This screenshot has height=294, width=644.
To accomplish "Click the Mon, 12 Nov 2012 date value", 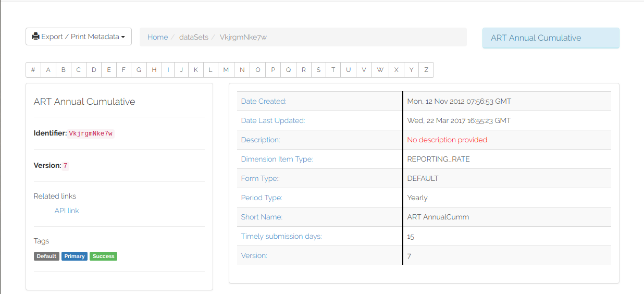I will point(459,101).
